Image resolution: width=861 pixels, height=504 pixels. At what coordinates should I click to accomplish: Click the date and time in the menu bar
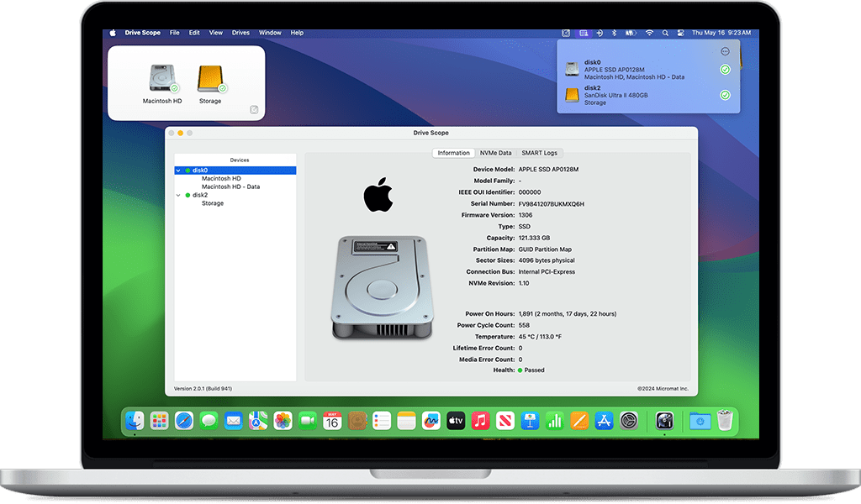coord(721,33)
